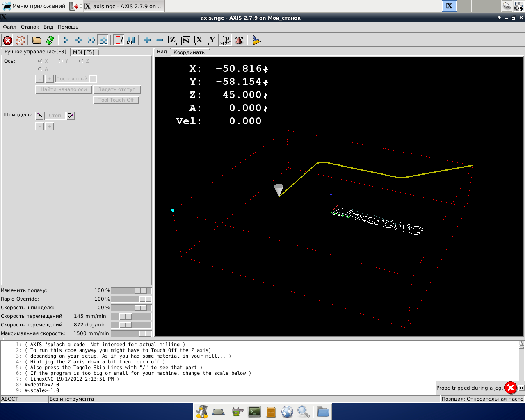Viewport: 525px width, 420px height.
Task: Pause program execution in the toolbar
Action: point(91,40)
